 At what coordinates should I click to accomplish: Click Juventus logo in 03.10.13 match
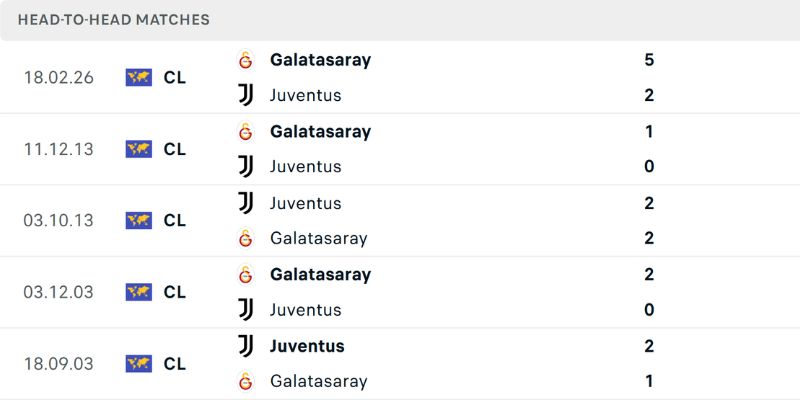246,203
